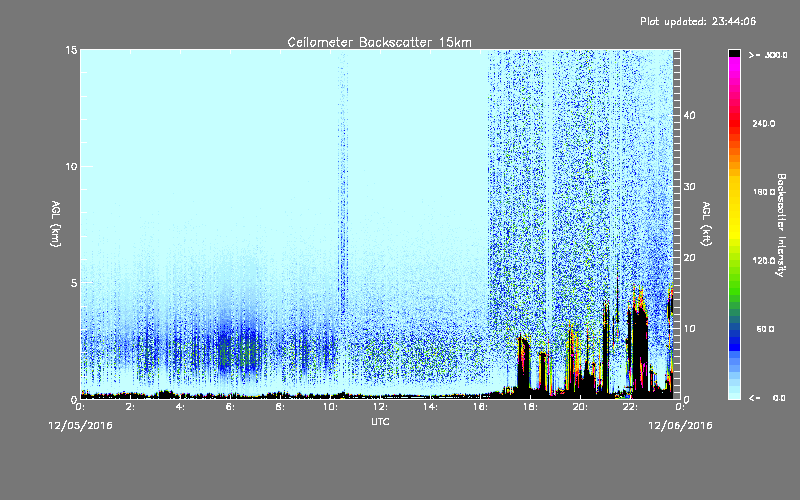800x500 pixels.
Task: Click the '2:' hour tick label
Action: [130, 407]
